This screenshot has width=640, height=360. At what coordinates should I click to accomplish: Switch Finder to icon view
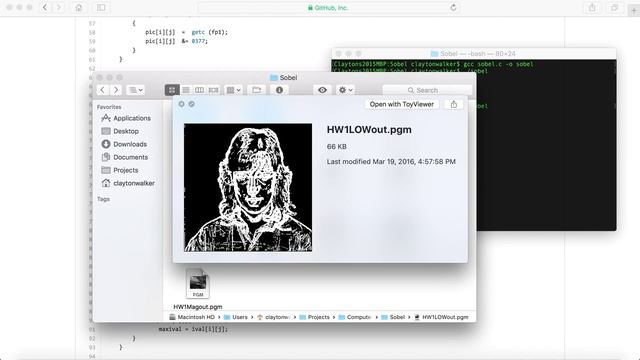[x=172, y=90]
